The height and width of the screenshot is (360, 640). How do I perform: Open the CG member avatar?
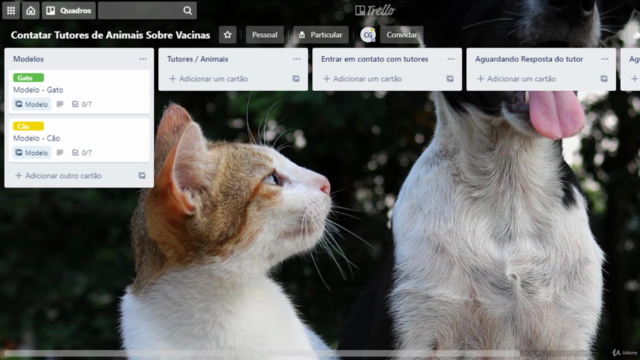coord(368,35)
